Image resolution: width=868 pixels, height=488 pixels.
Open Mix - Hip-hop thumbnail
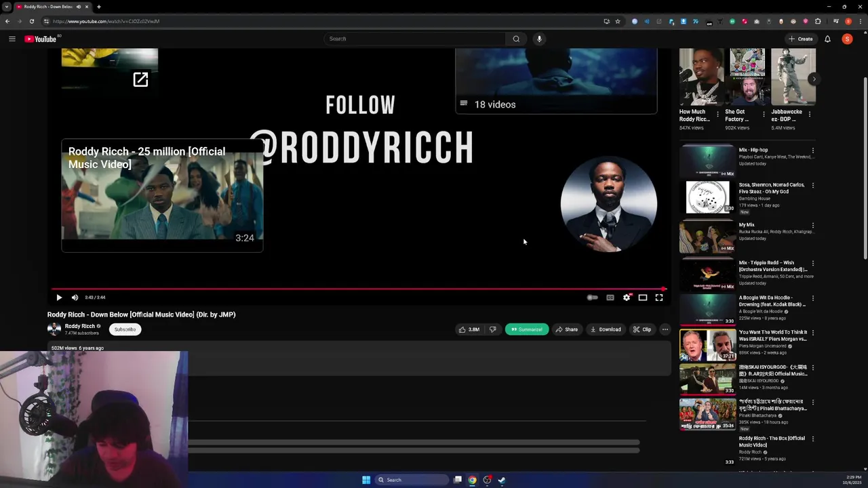click(707, 161)
